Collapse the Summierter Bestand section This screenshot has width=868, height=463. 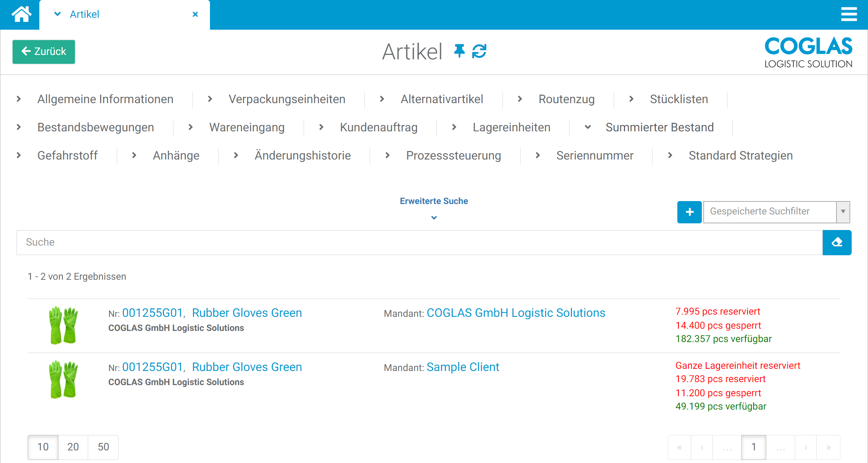tap(587, 127)
